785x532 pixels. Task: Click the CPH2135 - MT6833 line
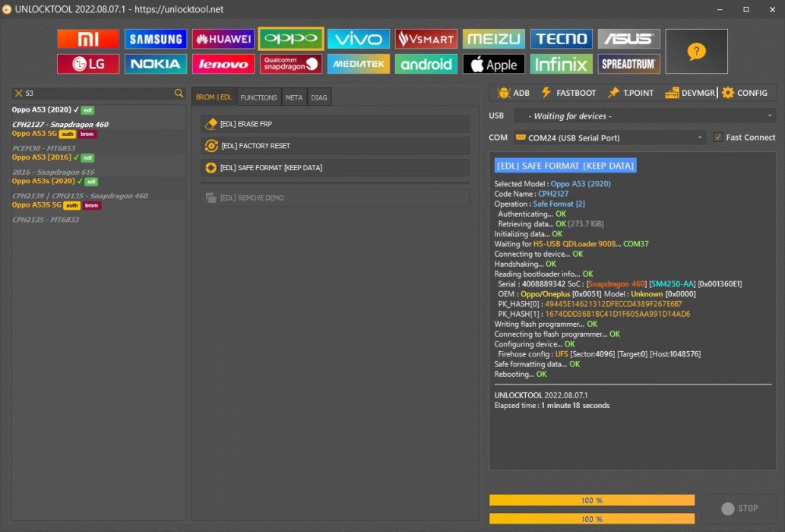(x=46, y=220)
